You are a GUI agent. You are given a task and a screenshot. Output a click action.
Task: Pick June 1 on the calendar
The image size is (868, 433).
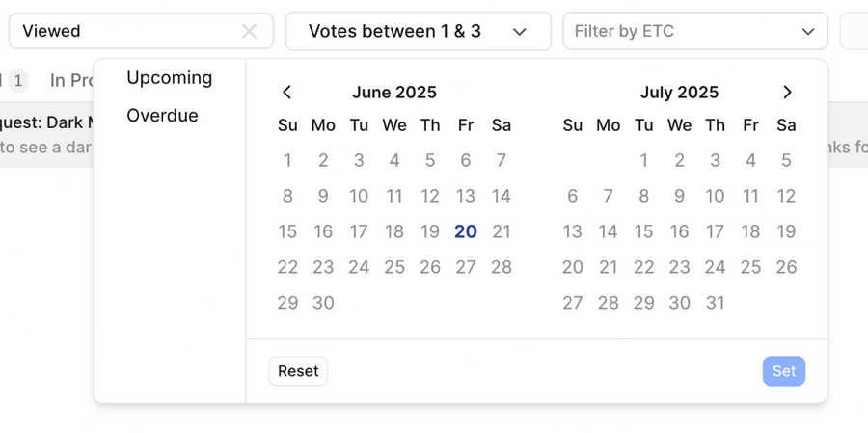coord(287,161)
